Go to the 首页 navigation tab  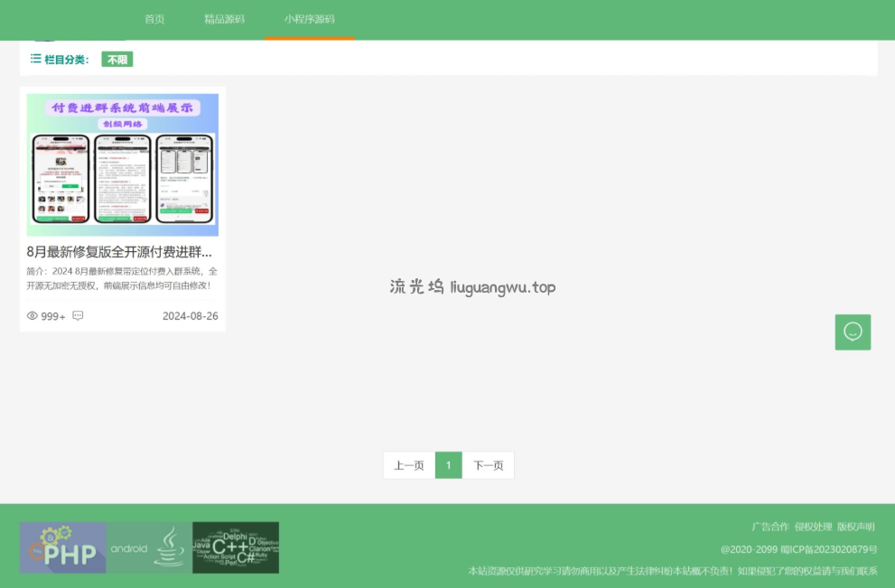tap(154, 19)
